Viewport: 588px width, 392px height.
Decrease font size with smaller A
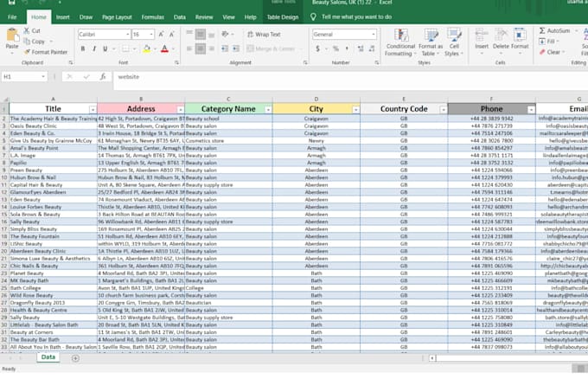[171, 34]
